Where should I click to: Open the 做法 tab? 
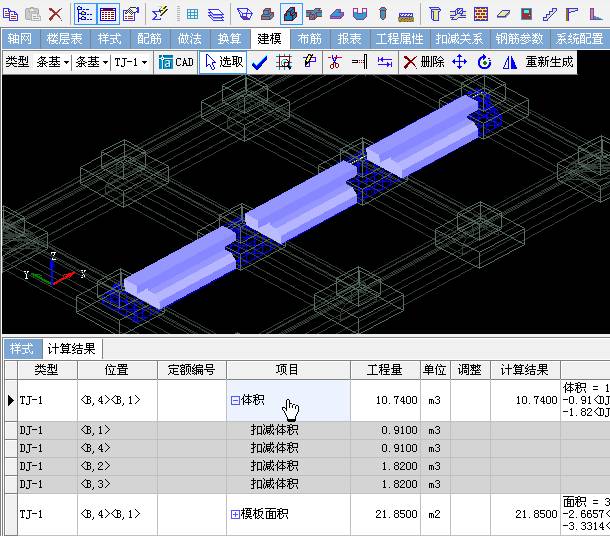(x=189, y=39)
